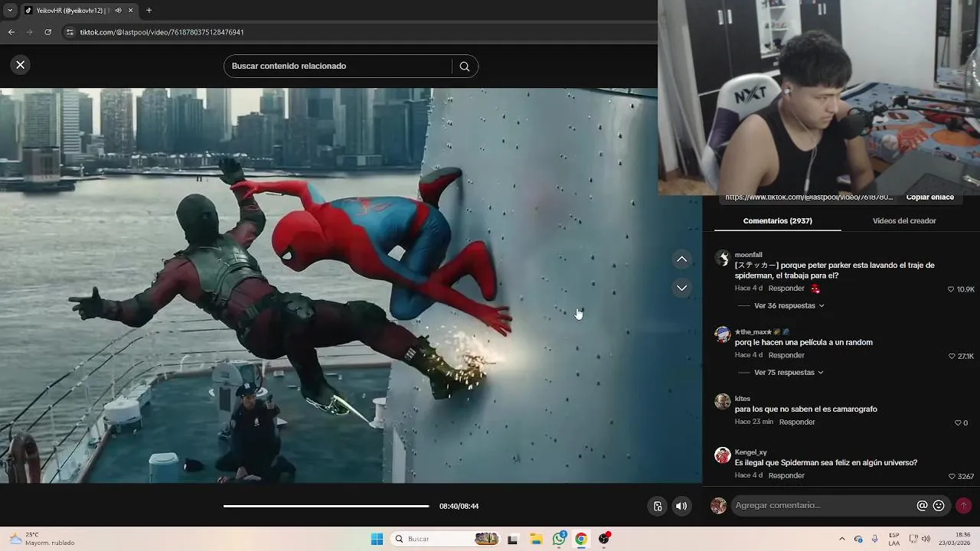Open the Windows Start menu
Viewport: 980px width, 551px height.
tap(377, 539)
